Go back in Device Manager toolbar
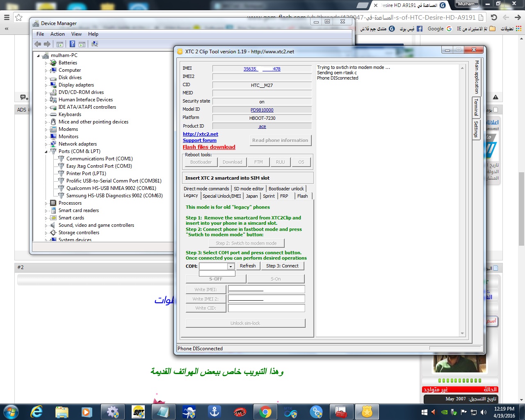525x420 pixels. 38,44
